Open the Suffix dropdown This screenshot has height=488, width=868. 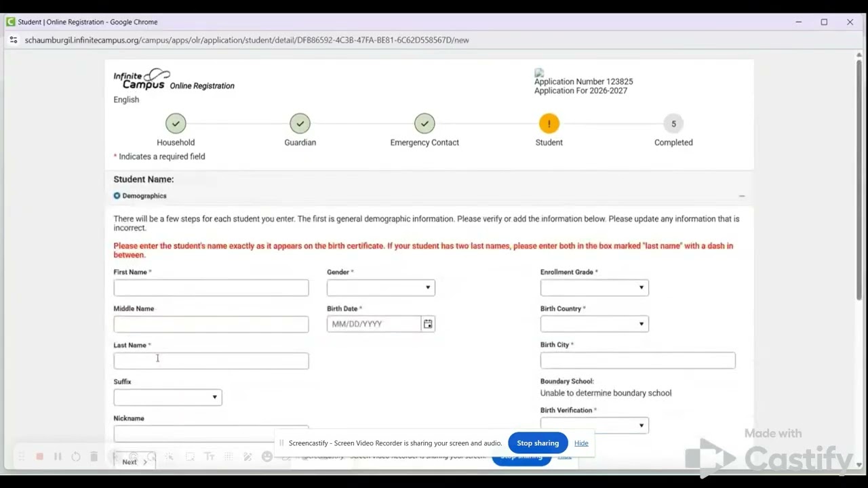tap(167, 397)
